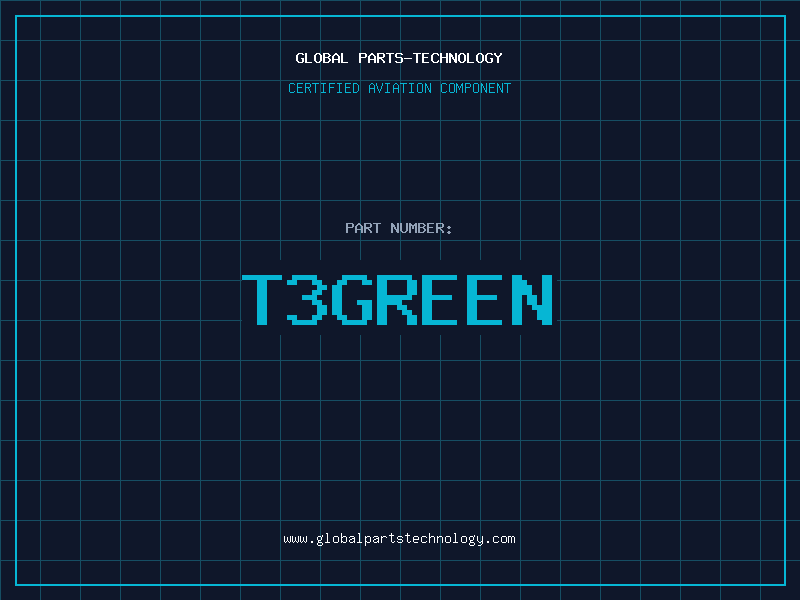Screen dimensions: 800x600
Task: Click the CERTIFIED AVIATION COMPONENT subtitle
Action: (399, 88)
